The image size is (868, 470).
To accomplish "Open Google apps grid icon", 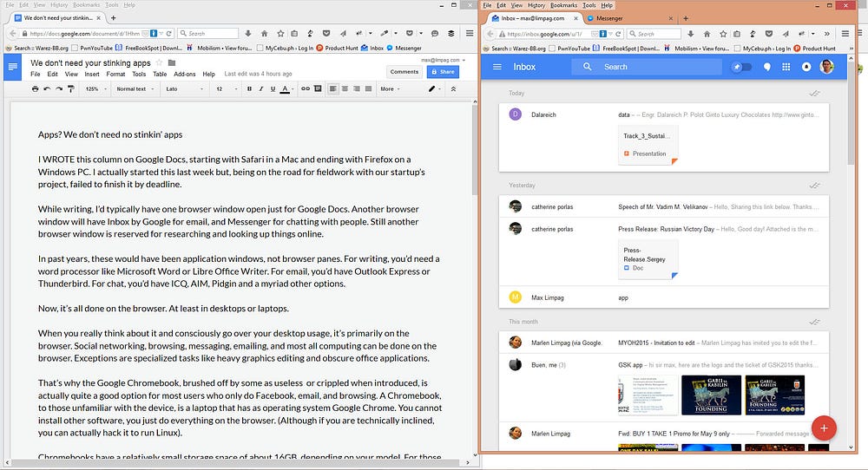I will [786, 67].
